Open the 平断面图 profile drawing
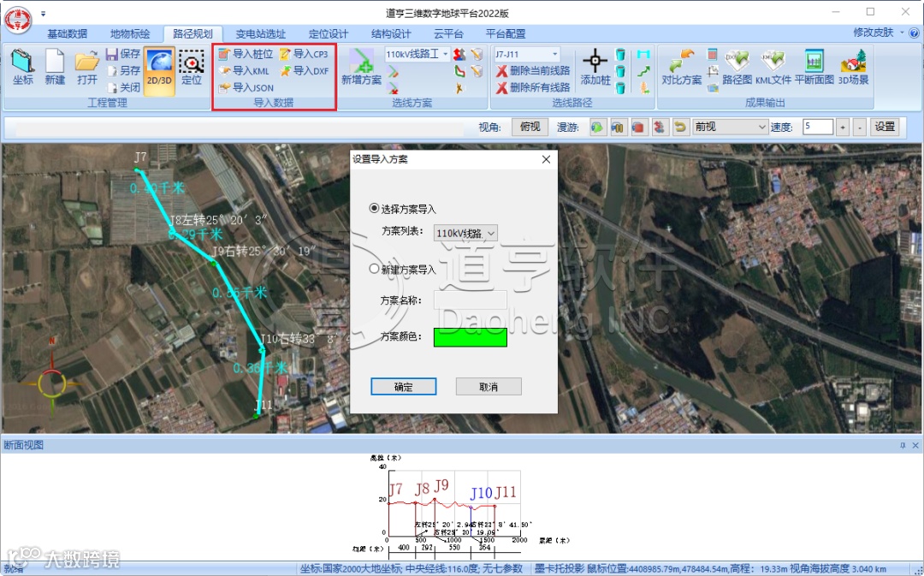The width and height of the screenshot is (924, 576). [x=814, y=68]
